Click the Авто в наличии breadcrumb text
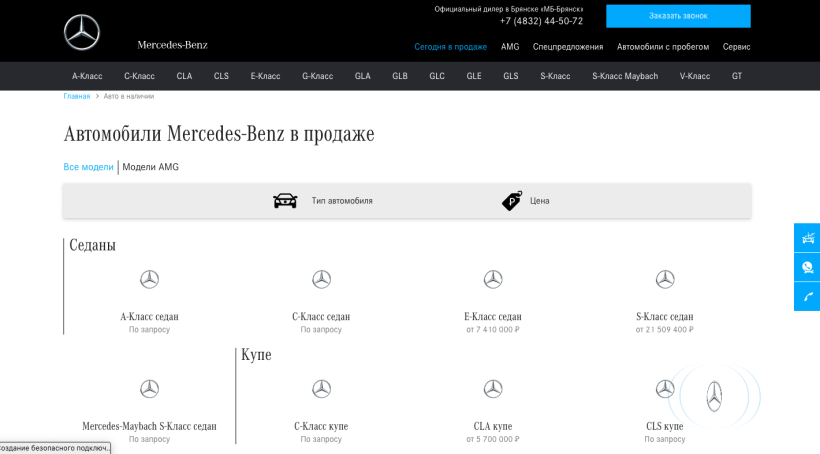The width and height of the screenshot is (820, 454). click(129, 96)
